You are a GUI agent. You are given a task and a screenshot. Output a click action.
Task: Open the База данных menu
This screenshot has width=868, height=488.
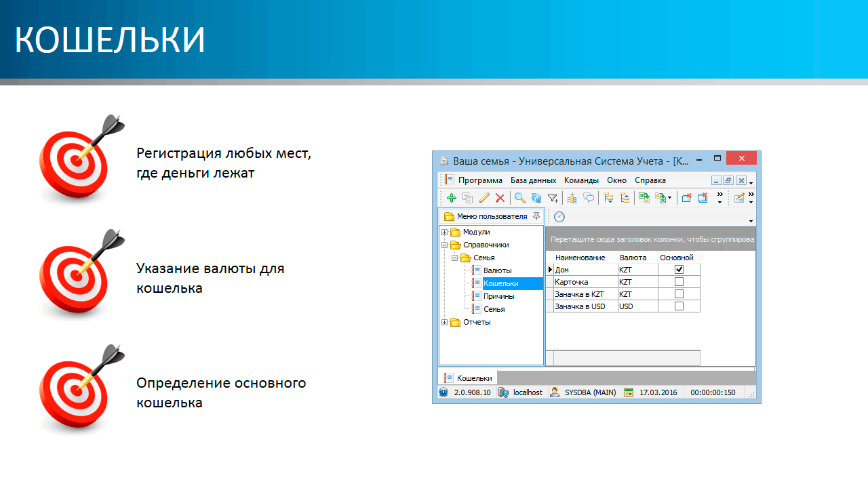(x=533, y=180)
